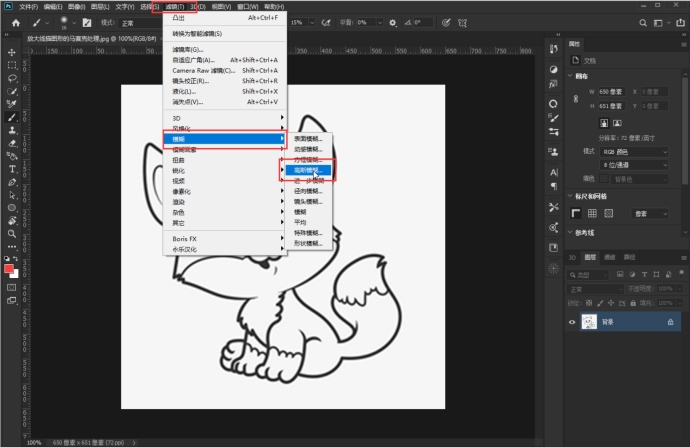690x447 pixels.
Task: Select the Pen tool
Action: pos(12,182)
